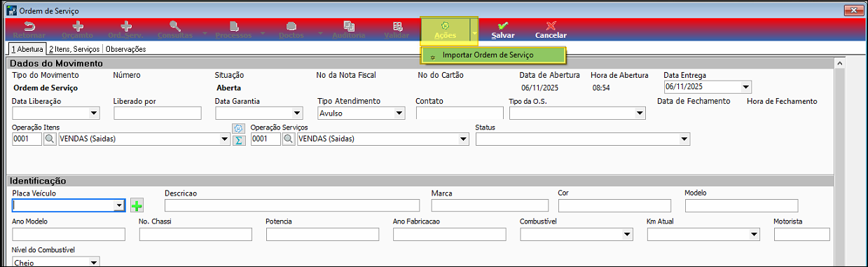Open the Status dropdown
The image size is (868, 267).
[x=684, y=139]
